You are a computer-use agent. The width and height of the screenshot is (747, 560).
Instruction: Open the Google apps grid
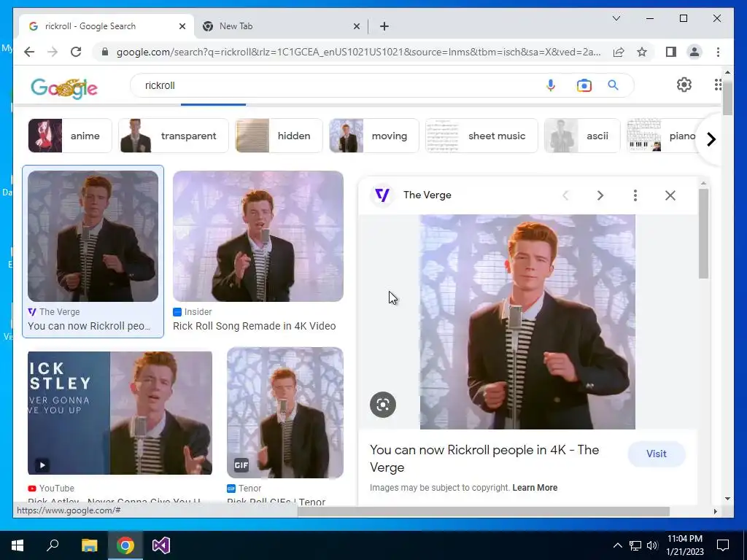tap(718, 85)
